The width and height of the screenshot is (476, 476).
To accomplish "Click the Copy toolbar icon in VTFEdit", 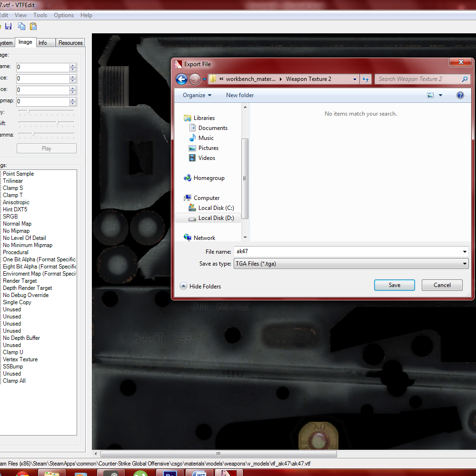I will pos(21,26).
